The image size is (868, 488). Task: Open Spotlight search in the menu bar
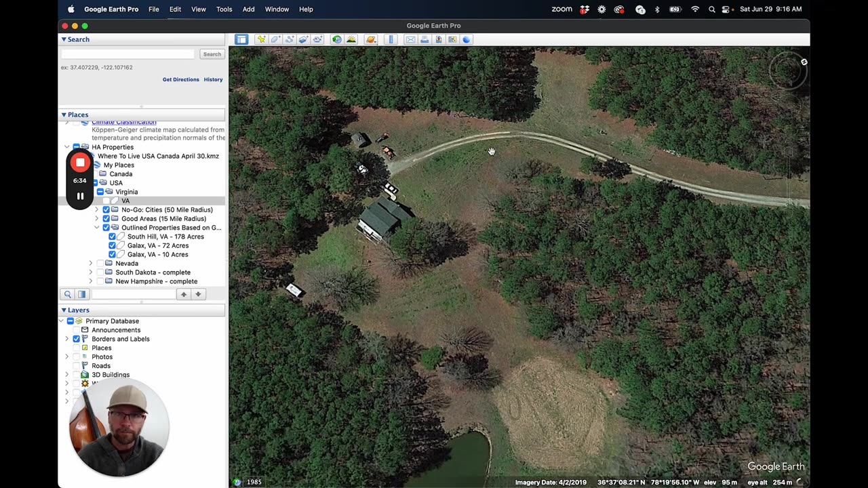point(711,9)
